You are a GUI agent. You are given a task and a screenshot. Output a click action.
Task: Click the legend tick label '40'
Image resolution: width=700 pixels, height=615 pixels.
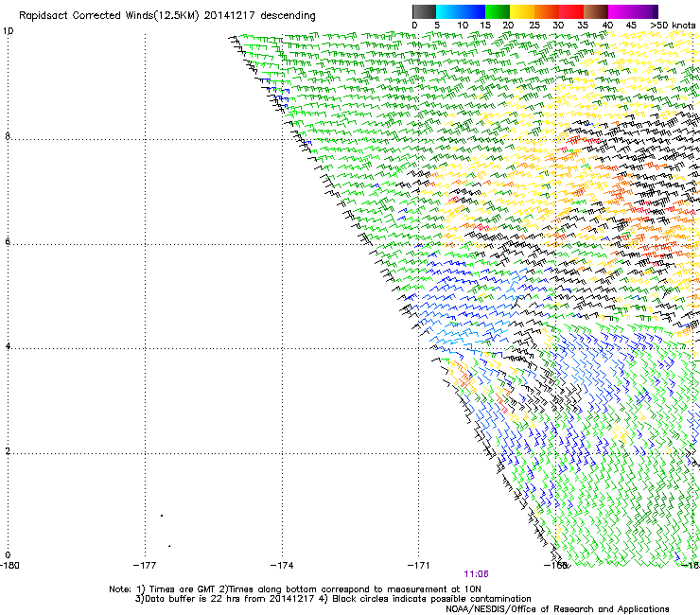point(607,26)
